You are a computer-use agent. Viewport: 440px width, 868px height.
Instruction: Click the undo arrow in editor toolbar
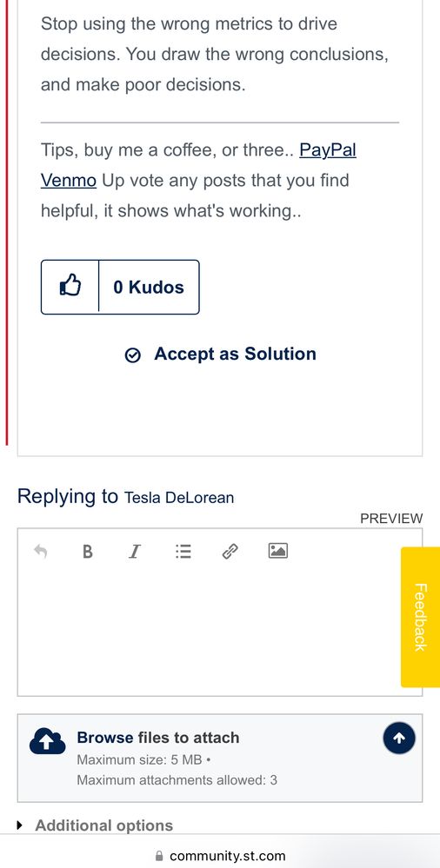40,551
